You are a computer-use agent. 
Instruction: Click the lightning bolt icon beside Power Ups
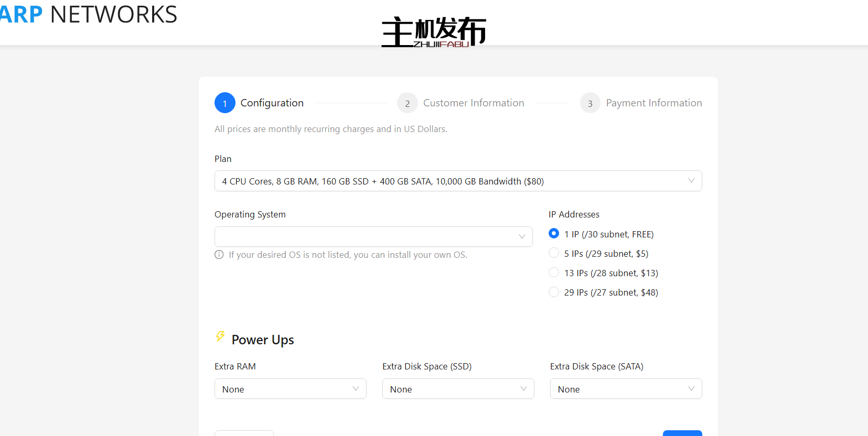click(x=220, y=336)
